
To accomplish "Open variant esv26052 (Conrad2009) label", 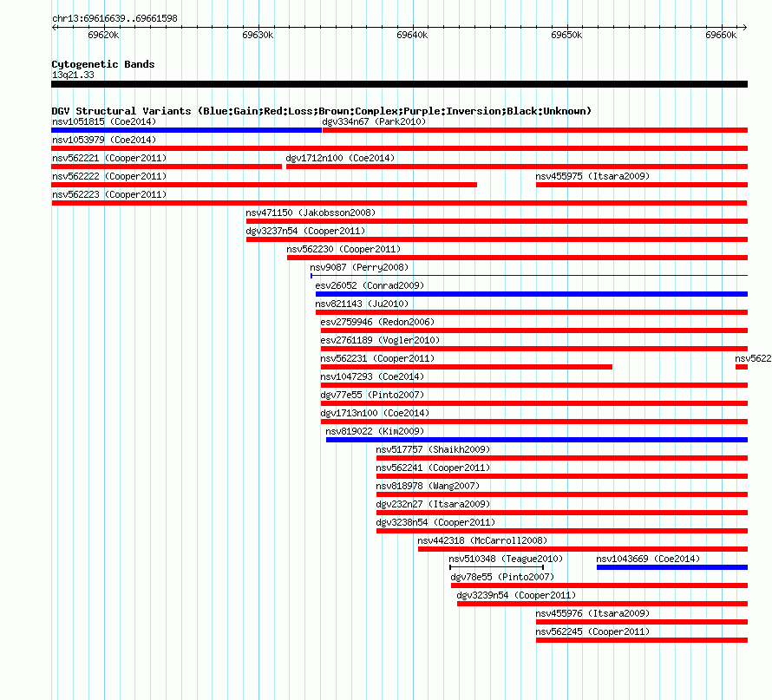I will [370, 285].
